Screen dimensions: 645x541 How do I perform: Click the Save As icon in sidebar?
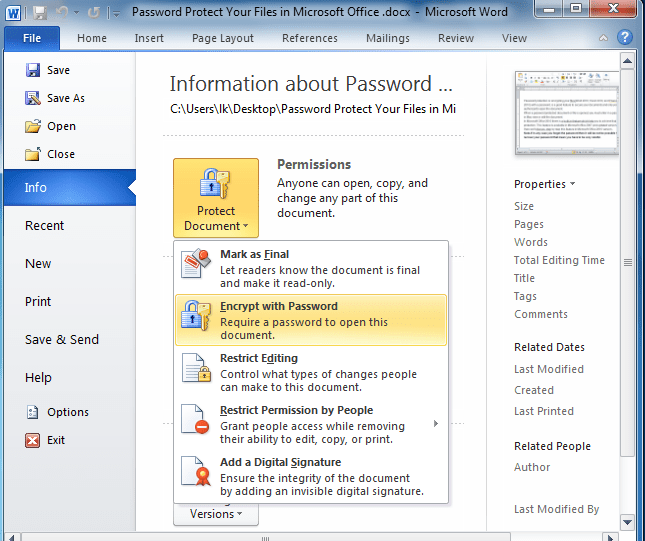[33, 98]
